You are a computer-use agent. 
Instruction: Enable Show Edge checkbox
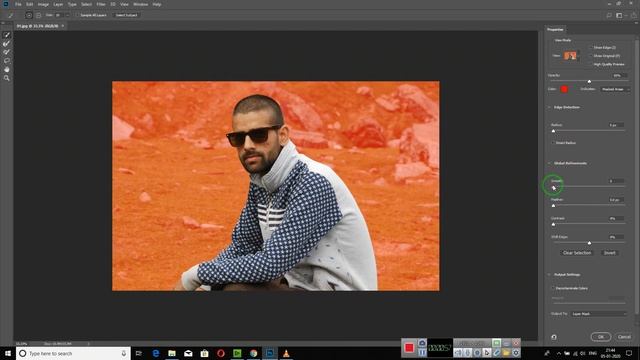[x=591, y=48]
